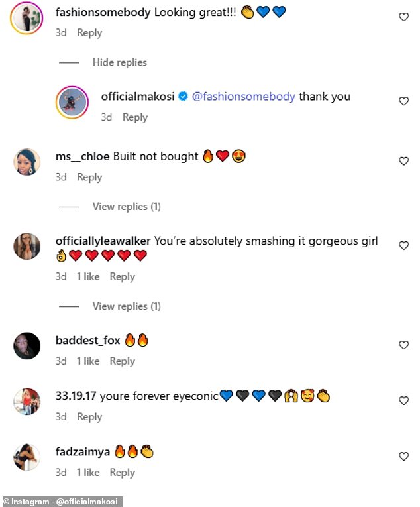Image resolution: width=420 pixels, height=507 pixels.
Task: Open the officialmakosi username link
Action: [x=137, y=97]
